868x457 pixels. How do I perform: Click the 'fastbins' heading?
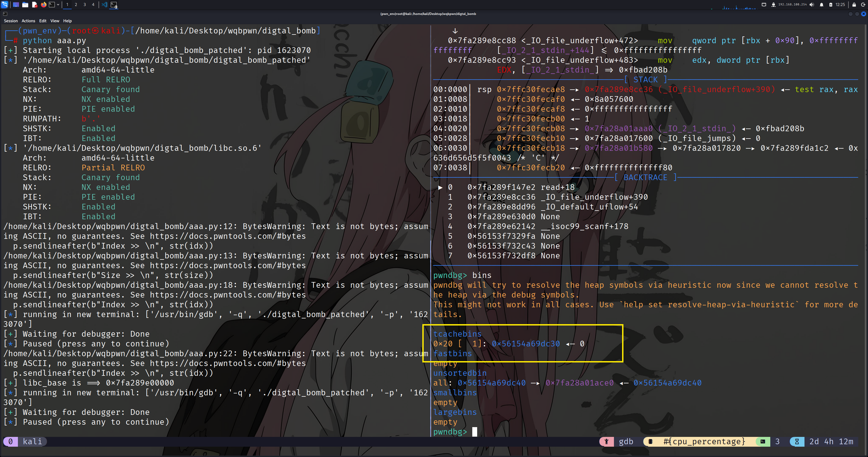tap(452, 353)
